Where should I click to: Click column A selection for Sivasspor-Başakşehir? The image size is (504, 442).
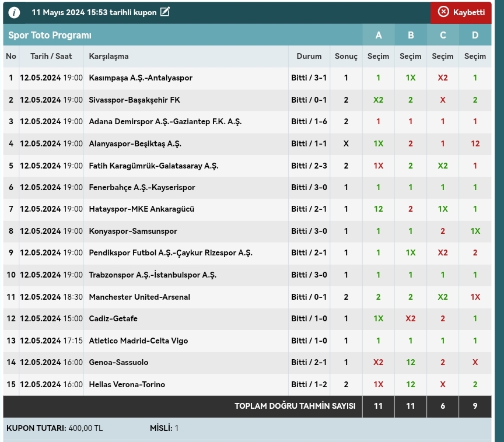(379, 100)
